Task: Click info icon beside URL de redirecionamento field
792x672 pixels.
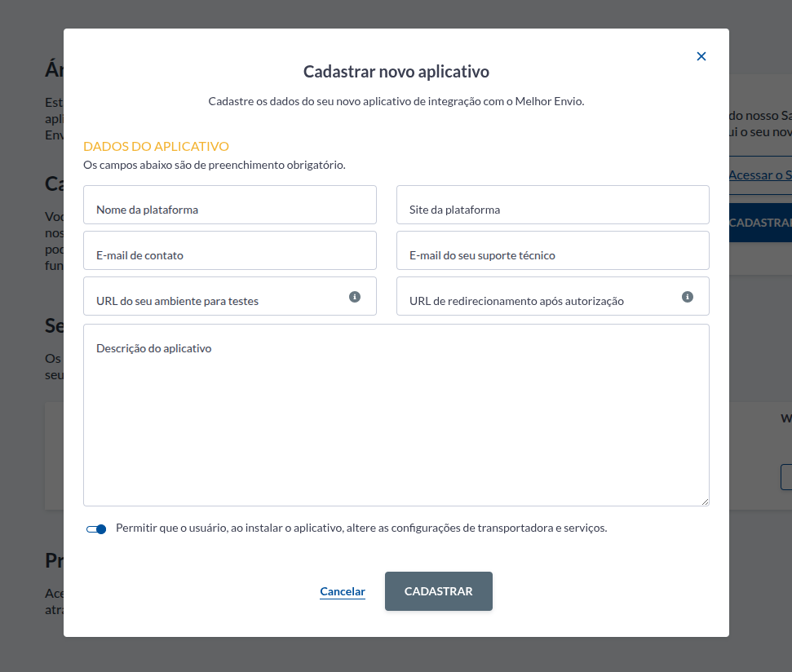Action: [688, 297]
